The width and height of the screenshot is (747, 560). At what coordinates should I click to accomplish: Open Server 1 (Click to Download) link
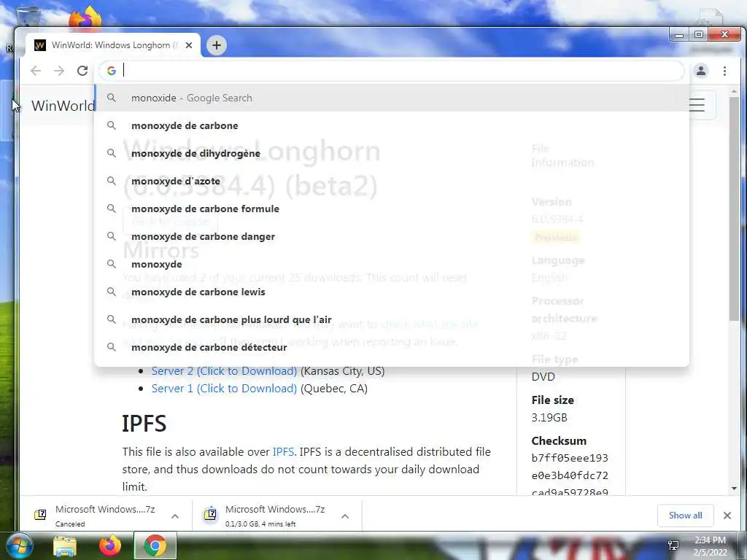click(x=224, y=389)
